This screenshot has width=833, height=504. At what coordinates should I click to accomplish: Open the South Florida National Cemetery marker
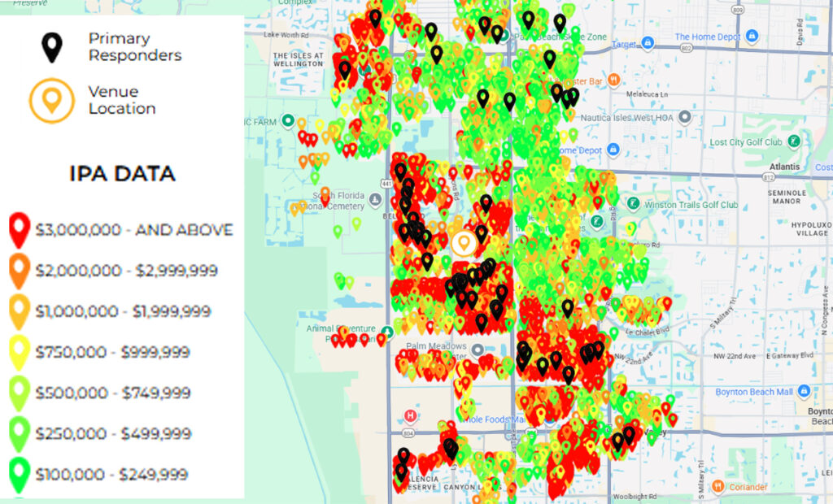[376, 199]
